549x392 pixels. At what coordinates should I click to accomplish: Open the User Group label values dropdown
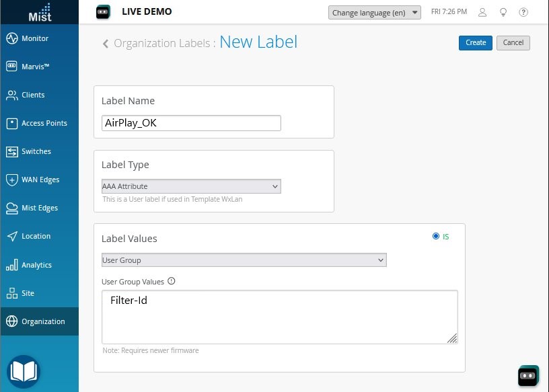pos(244,260)
